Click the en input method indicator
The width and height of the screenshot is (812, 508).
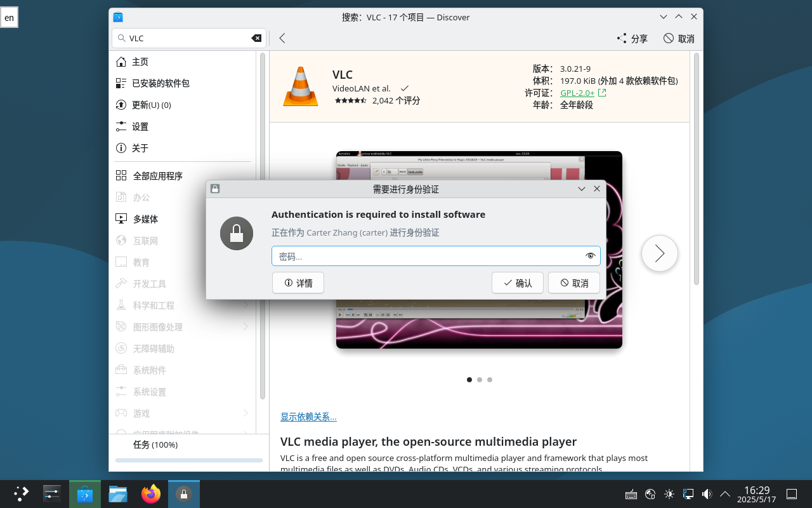(x=9, y=18)
